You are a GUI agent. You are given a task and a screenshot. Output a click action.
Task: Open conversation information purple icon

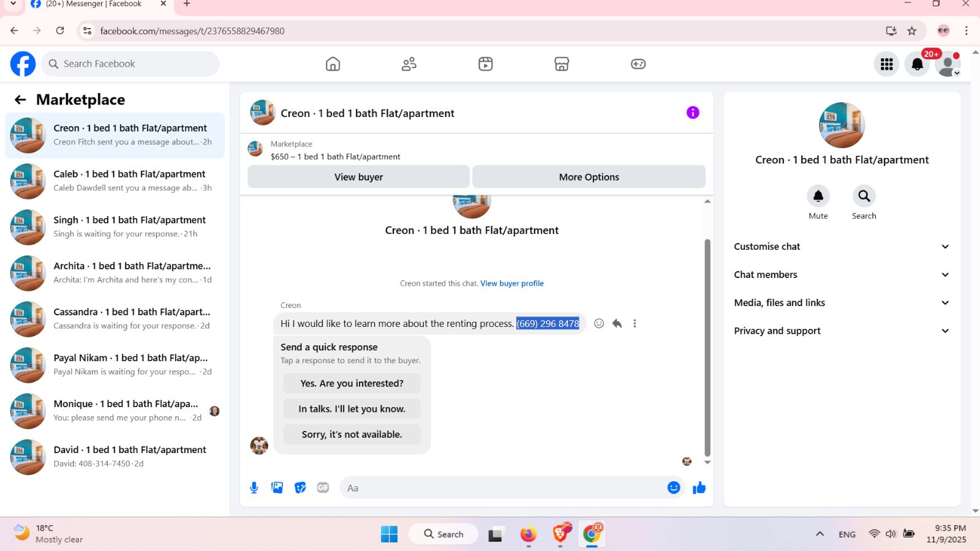click(693, 113)
